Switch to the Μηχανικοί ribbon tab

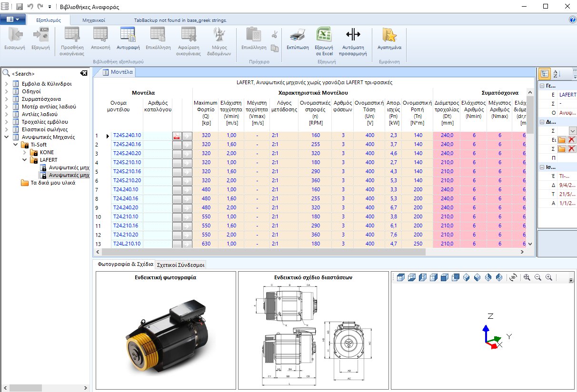click(x=93, y=20)
